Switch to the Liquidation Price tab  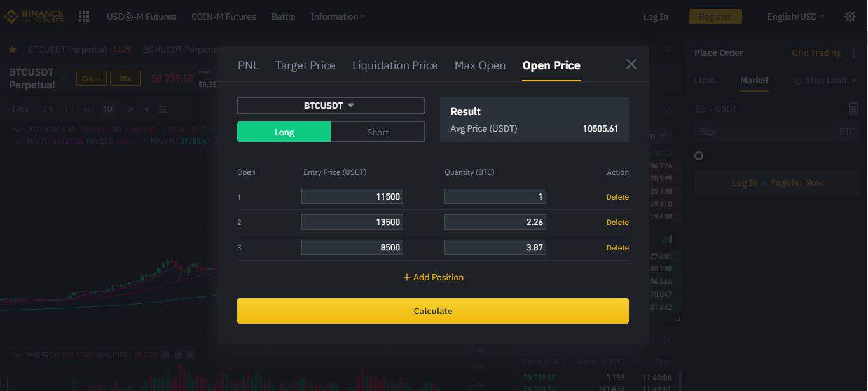395,65
